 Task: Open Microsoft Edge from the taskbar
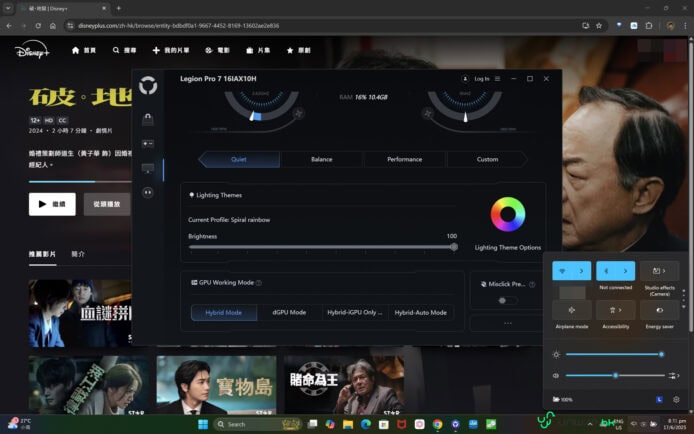tap(366, 425)
